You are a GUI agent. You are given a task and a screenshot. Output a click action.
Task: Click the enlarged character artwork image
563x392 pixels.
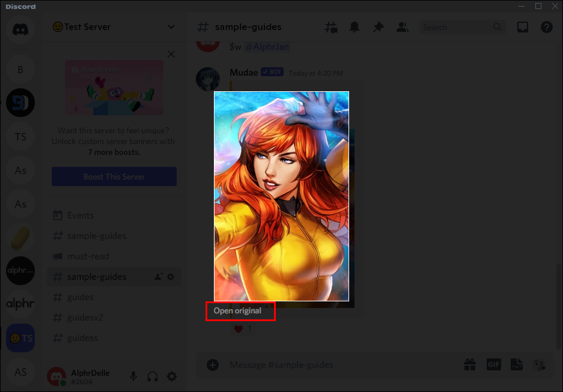[x=281, y=196]
